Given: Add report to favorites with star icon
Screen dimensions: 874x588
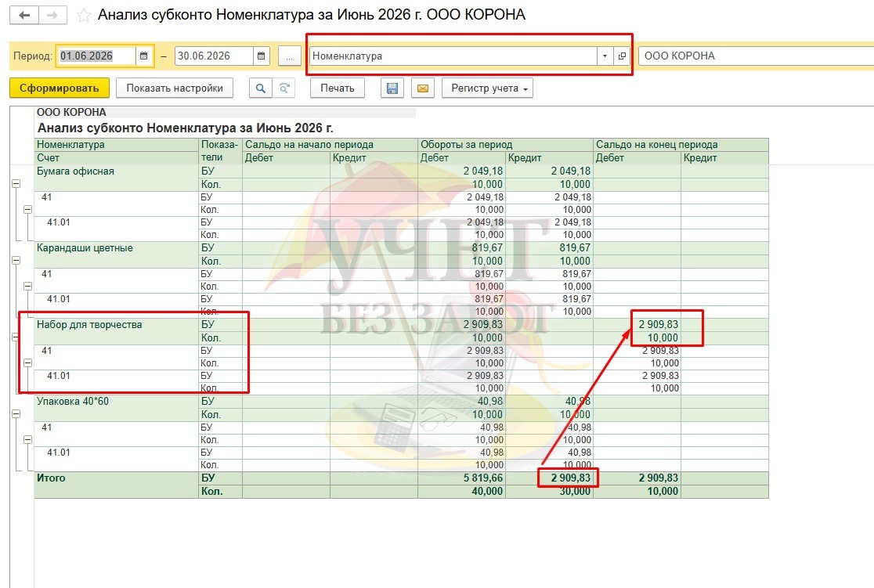Looking at the screenshot, I should [84, 15].
